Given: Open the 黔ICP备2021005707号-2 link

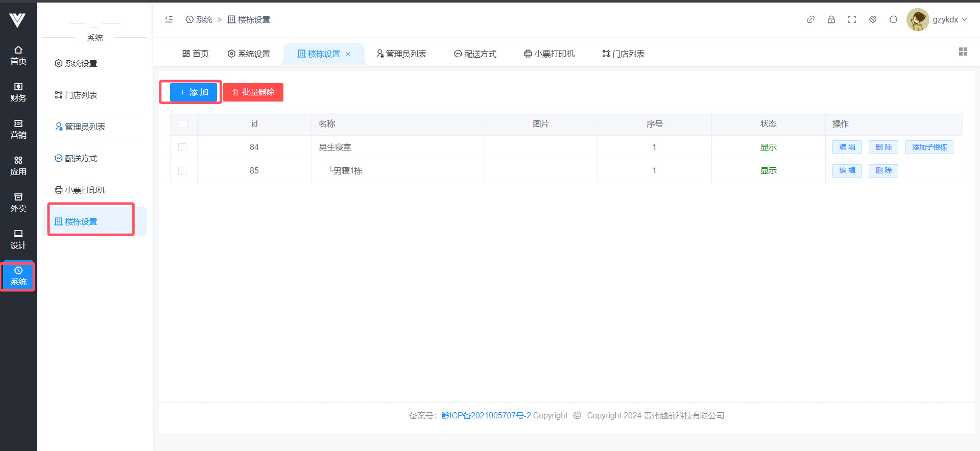Looking at the screenshot, I should [x=486, y=415].
